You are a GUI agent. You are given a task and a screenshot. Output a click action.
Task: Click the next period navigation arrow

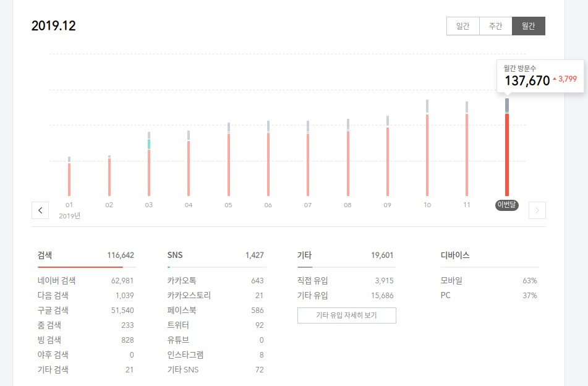[x=537, y=210]
